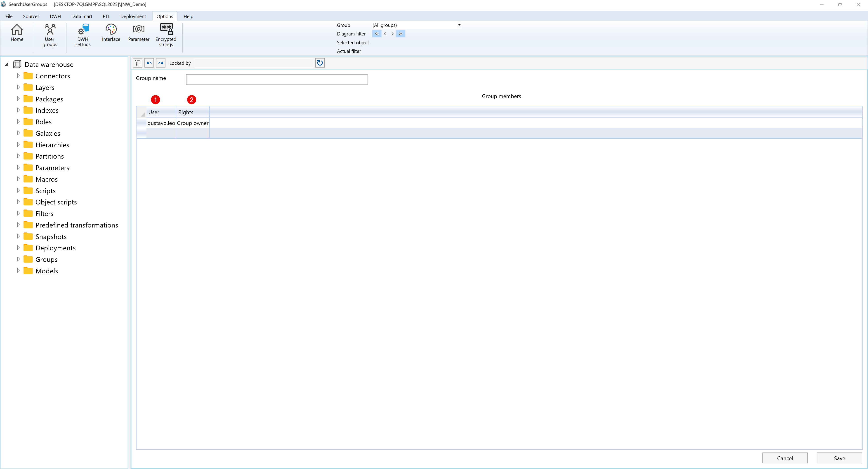Open the Group dropdown showing (All groups)
This screenshot has height=469, width=868.
459,25
